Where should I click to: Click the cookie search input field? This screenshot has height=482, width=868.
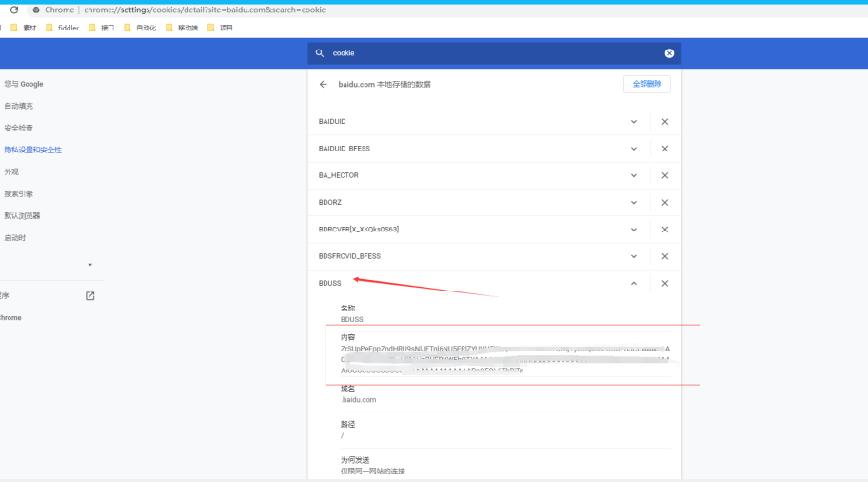(x=494, y=53)
